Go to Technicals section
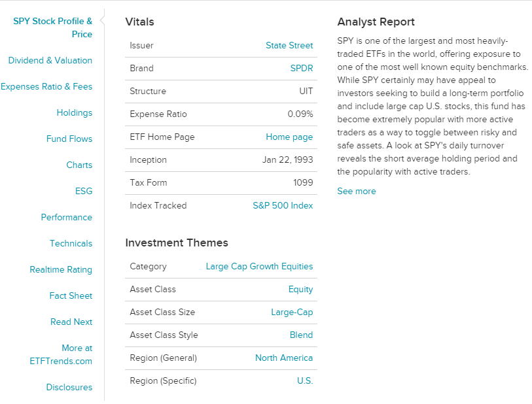This screenshot has height=404, width=532. click(x=71, y=243)
